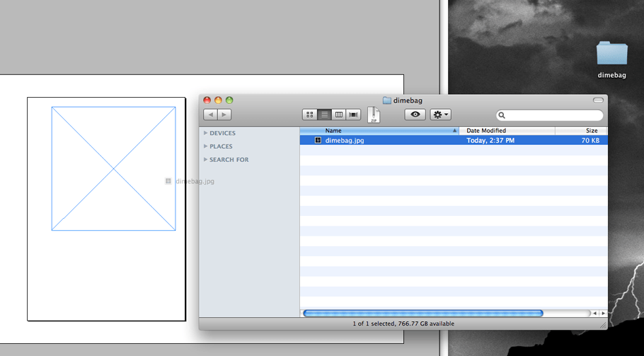Select the dimebag.jpg file row

coord(454,140)
